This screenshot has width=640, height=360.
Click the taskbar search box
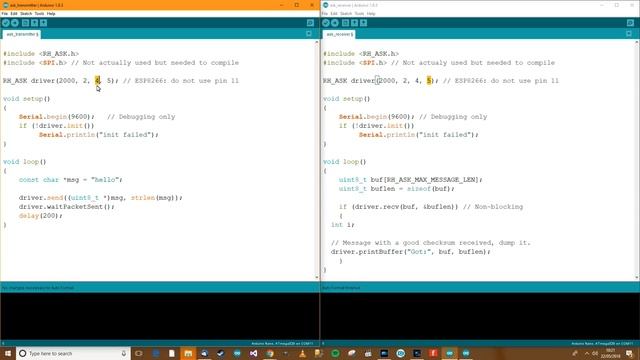coord(73,353)
